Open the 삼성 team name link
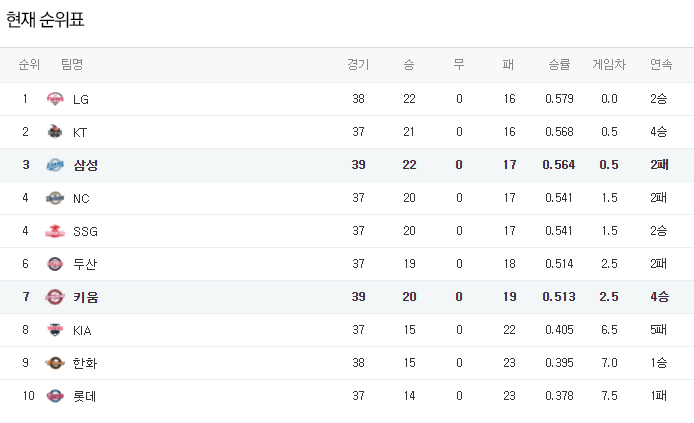 85,165
